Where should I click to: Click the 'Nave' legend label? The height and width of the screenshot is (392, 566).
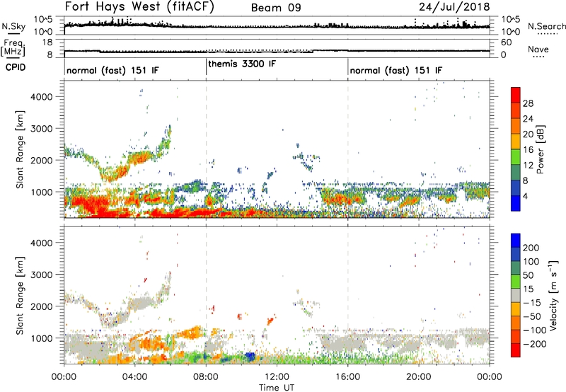tap(538, 50)
